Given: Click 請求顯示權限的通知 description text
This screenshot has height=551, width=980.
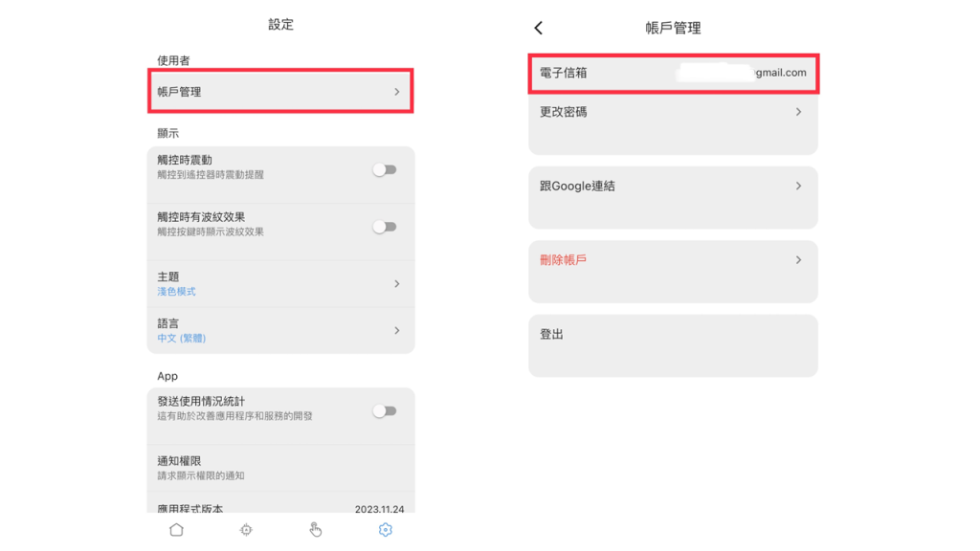Looking at the screenshot, I should [201, 476].
